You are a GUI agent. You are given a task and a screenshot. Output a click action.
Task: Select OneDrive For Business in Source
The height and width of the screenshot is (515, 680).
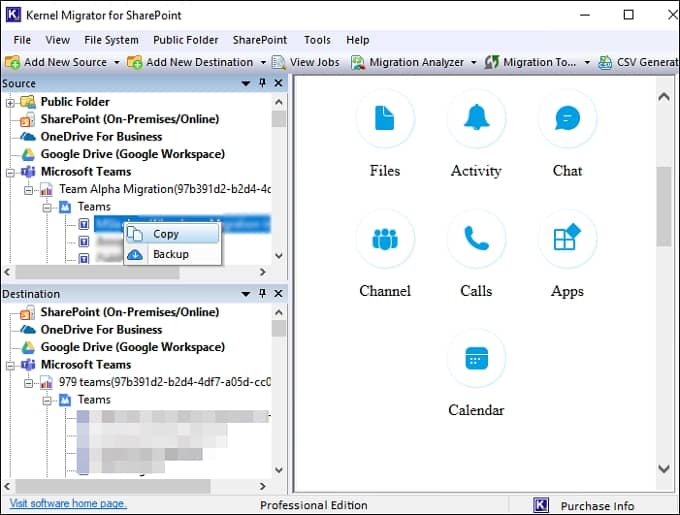[101, 137]
